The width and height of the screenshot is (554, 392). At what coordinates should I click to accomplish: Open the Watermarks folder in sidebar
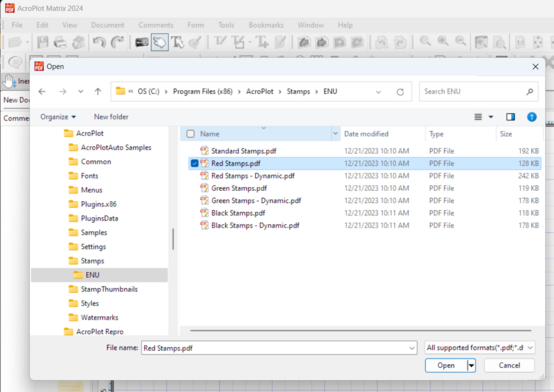pyautogui.click(x=99, y=317)
